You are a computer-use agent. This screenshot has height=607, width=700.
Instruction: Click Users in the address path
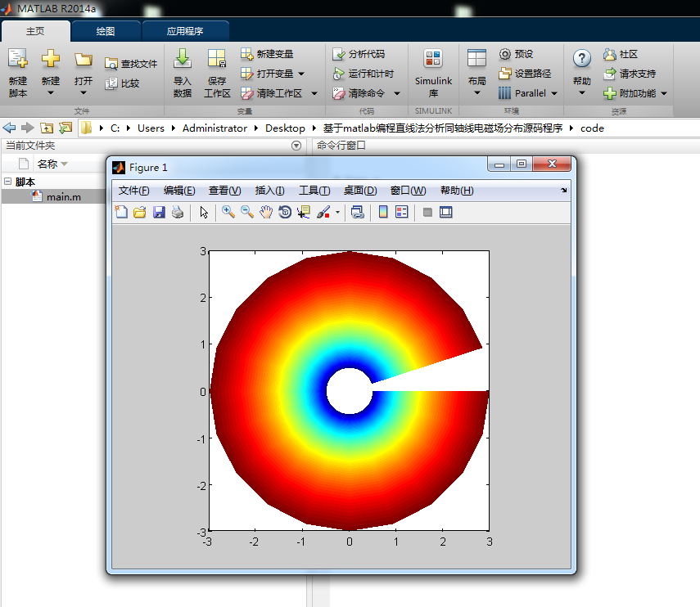click(151, 128)
